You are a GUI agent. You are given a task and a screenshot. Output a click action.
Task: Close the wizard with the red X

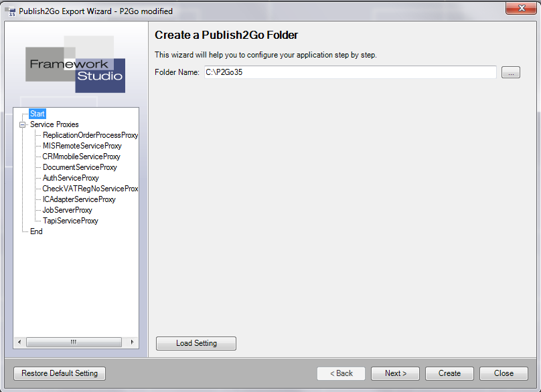tap(521, 8)
